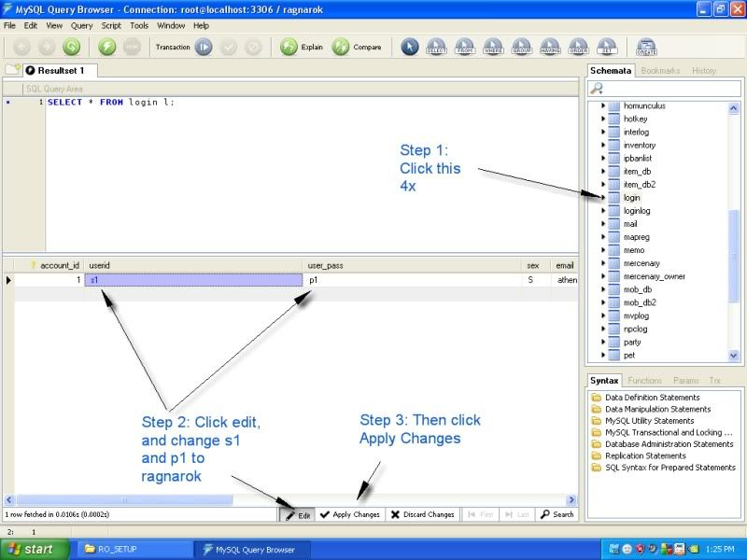Click the WHERE query builder icon
The width and height of the screenshot is (747, 560).
tap(493, 47)
